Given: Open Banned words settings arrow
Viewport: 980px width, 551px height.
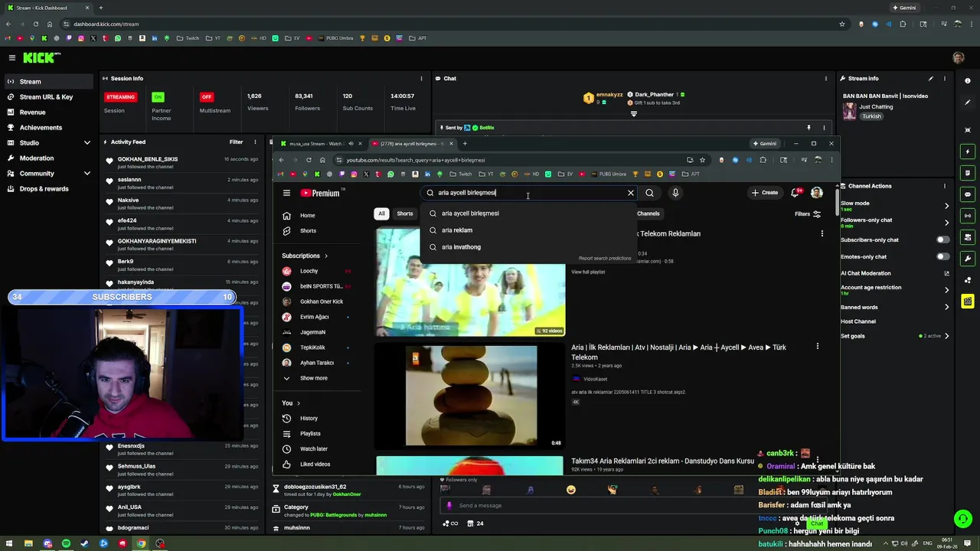Looking at the screenshot, I should coord(946,307).
